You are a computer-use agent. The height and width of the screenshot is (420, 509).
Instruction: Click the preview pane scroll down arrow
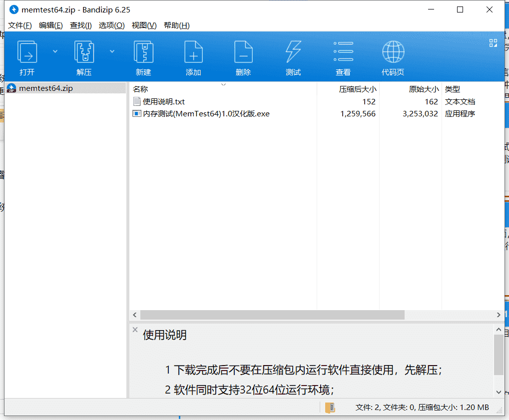(x=499, y=392)
